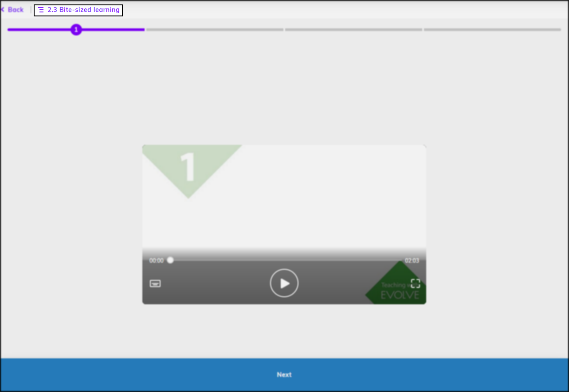
Task: Click the back arrow icon at top left
Action: tap(3, 10)
